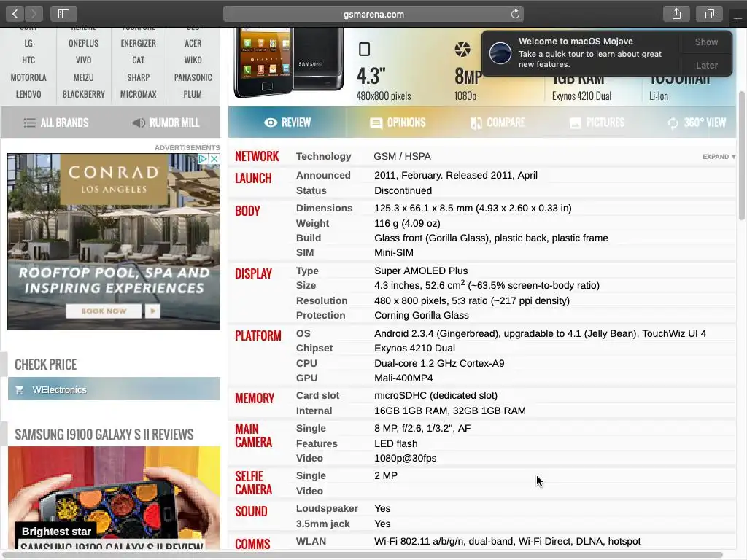Click Book Now on Conrad ad
This screenshot has height=560, width=747.
pos(104,311)
